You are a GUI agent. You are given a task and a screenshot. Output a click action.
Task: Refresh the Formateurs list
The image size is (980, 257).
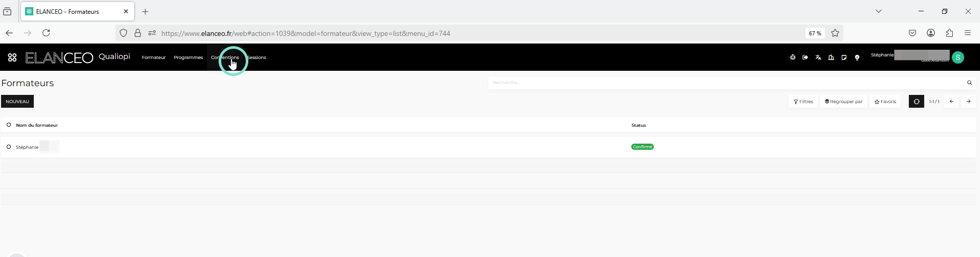coord(917,102)
